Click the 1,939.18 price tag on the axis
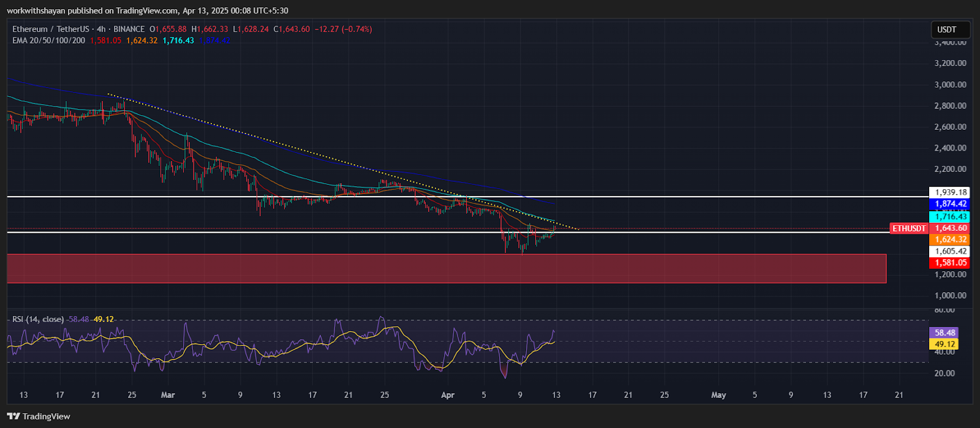Screen dimensions: 980x428 coord(951,192)
